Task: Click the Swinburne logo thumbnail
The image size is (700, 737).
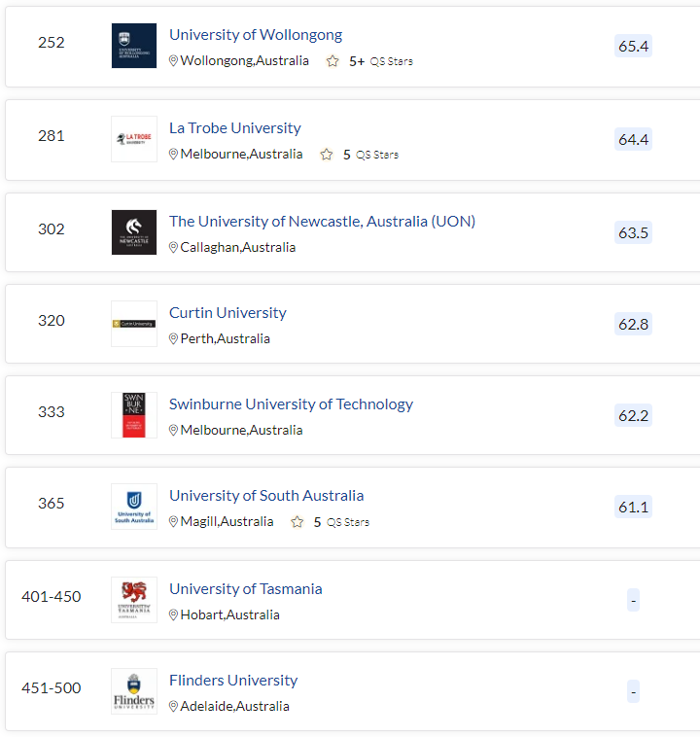Action: click(x=134, y=415)
